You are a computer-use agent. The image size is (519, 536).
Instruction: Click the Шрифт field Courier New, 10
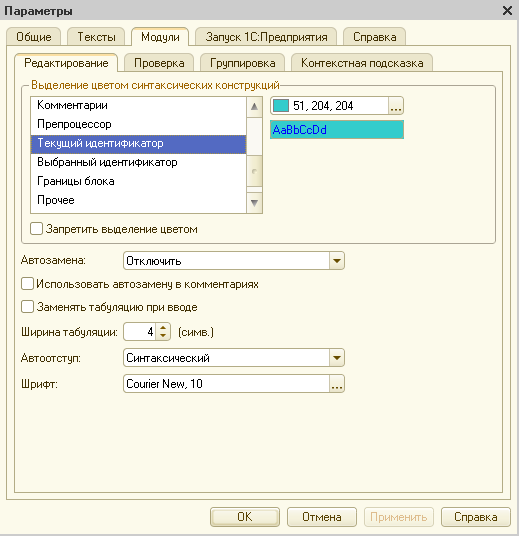[x=226, y=384]
